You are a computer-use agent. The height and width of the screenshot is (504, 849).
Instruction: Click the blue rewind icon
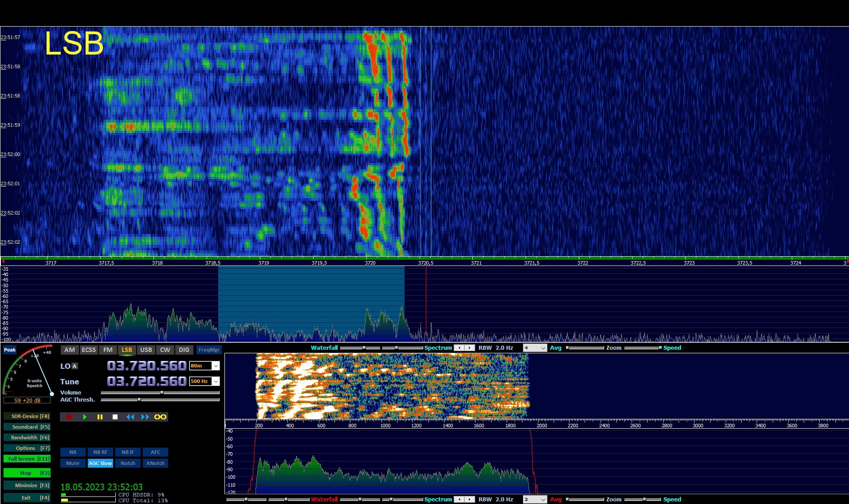point(130,417)
